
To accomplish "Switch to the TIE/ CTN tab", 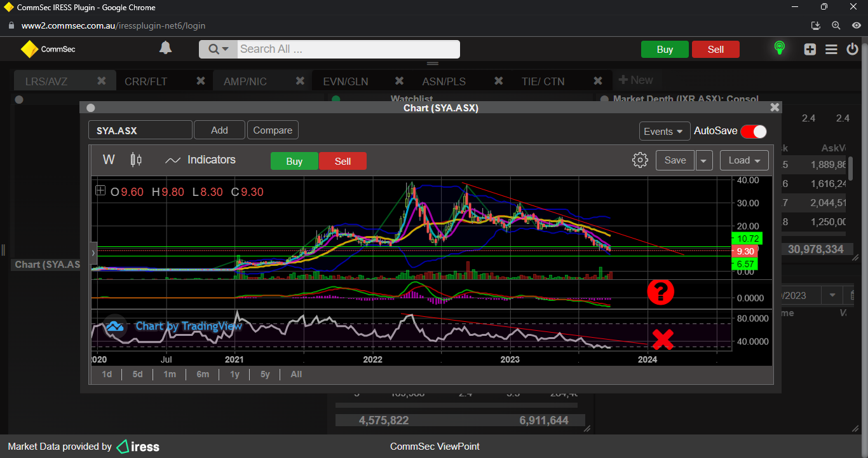I will [543, 81].
